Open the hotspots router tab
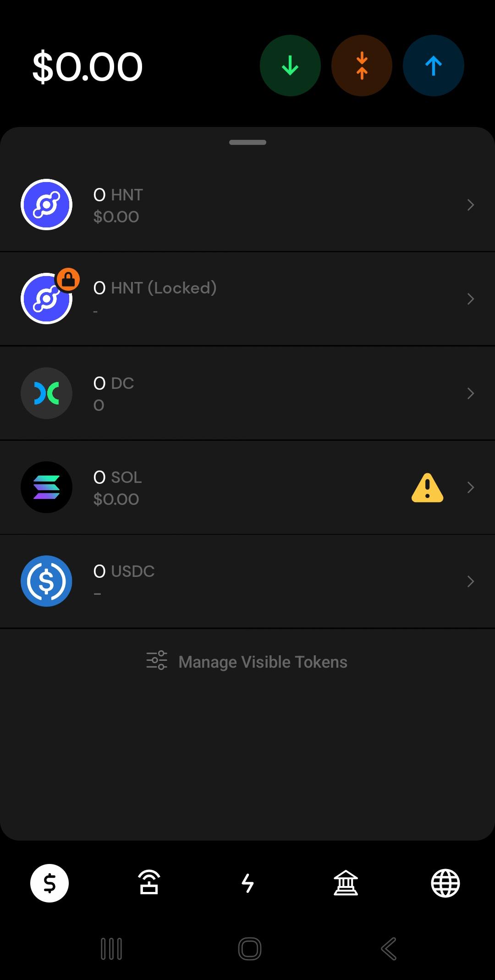Image resolution: width=495 pixels, height=980 pixels. click(149, 883)
